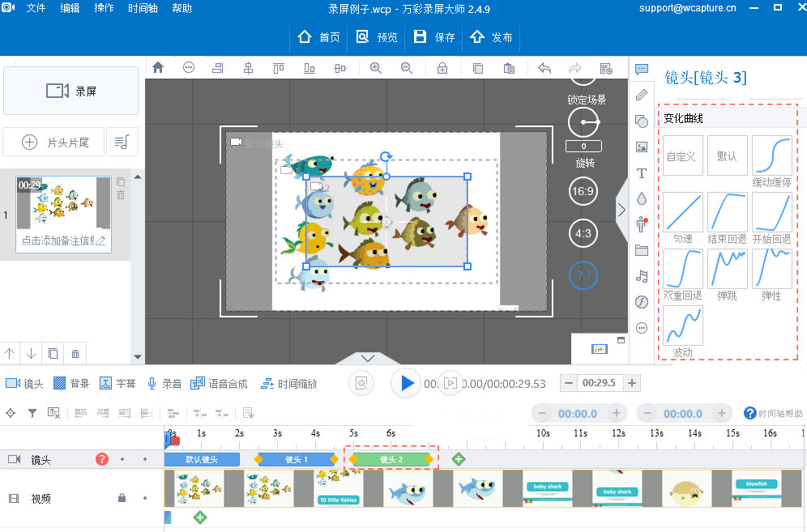
Task: Open the 操作 menu
Action: (x=104, y=9)
